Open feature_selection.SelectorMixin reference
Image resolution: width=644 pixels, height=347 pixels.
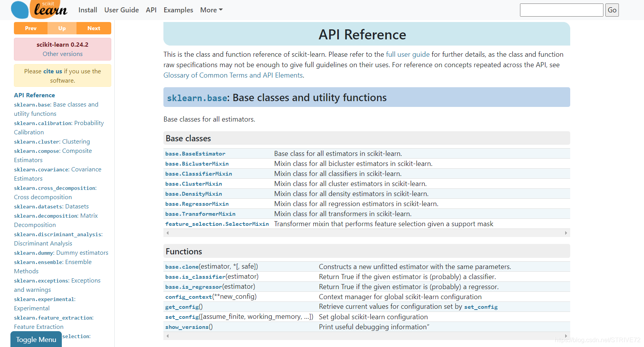coord(217,224)
